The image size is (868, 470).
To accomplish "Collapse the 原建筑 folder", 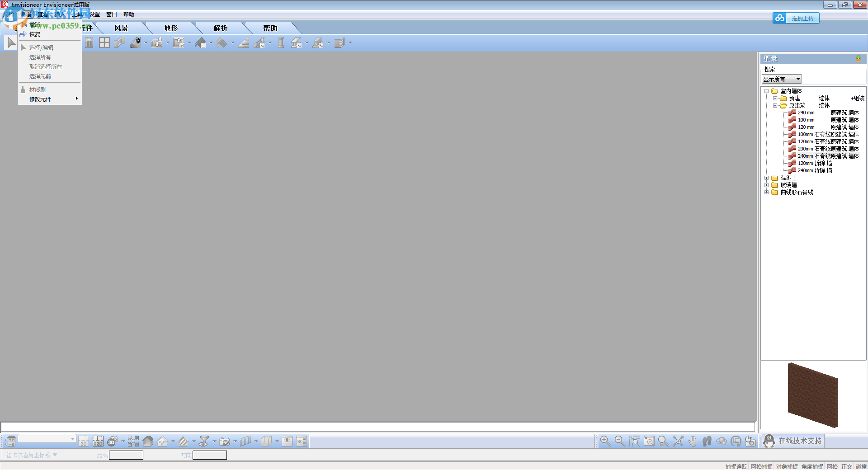I will tap(775, 106).
